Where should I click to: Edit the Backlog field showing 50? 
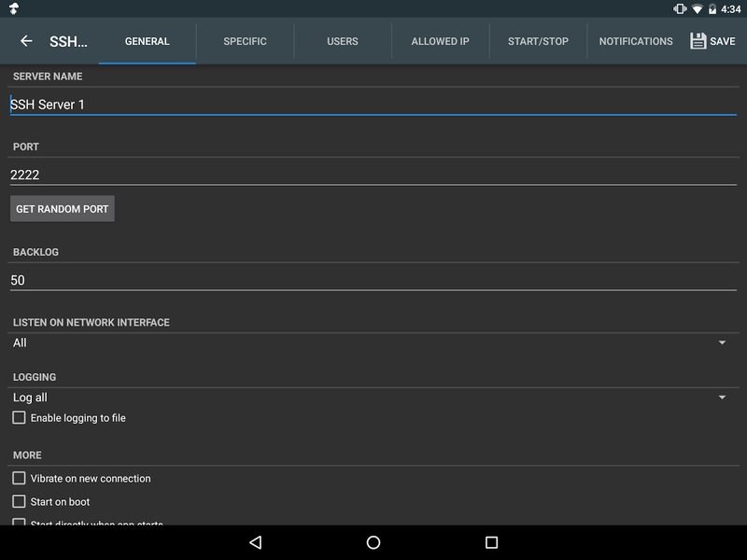pos(373,280)
